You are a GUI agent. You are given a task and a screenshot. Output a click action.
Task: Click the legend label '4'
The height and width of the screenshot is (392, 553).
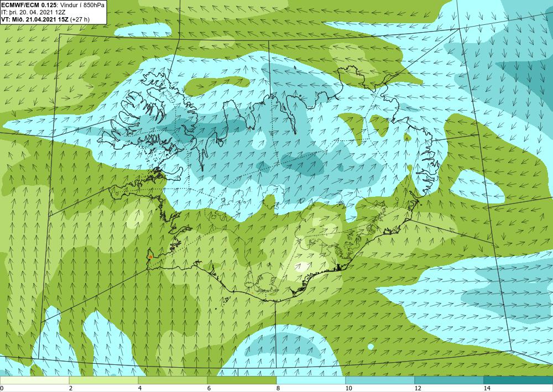[140, 388]
